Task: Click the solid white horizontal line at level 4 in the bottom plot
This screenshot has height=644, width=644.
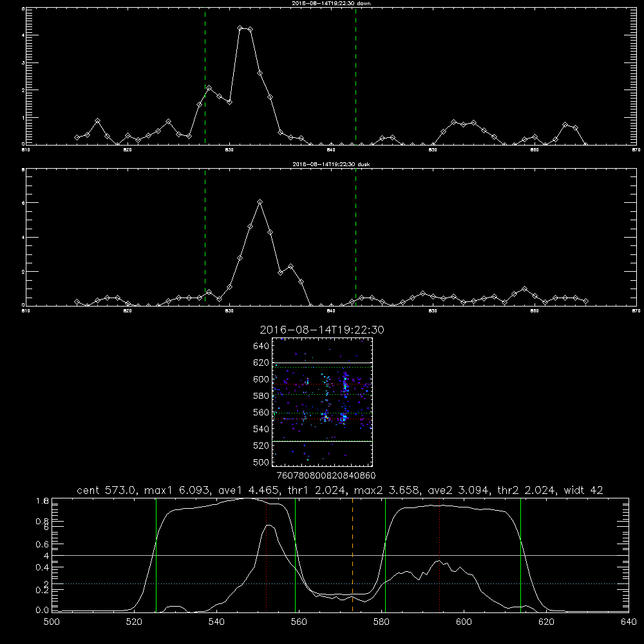Action: [x=340, y=555]
